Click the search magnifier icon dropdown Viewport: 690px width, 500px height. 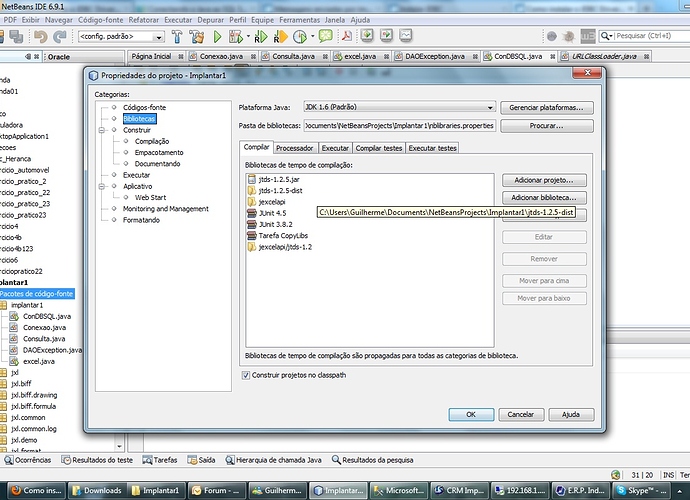(x=607, y=36)
